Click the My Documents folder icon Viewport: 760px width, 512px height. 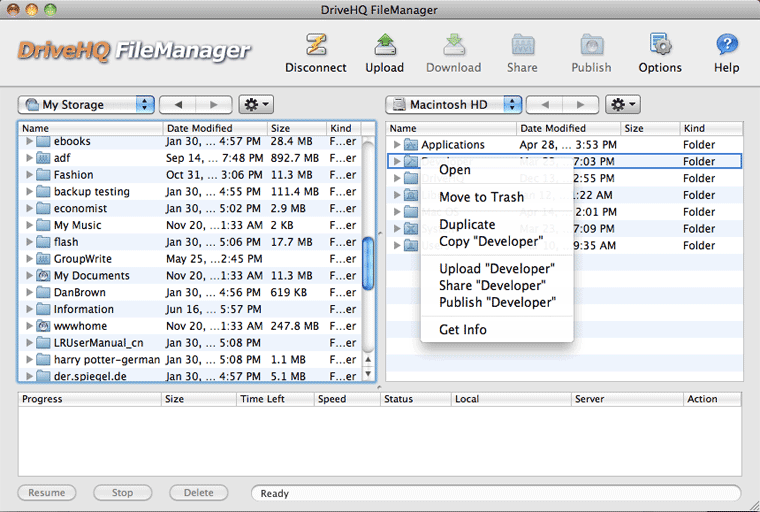pos(44,275)
